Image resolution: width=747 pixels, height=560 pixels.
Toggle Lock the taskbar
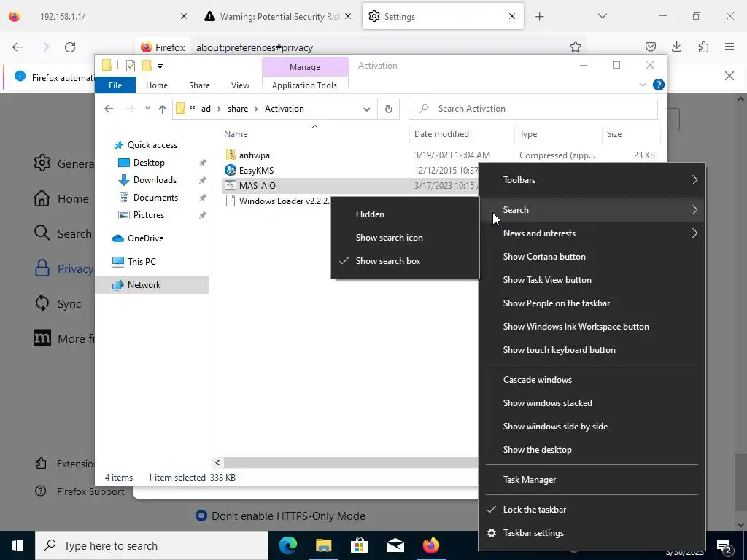(x=592, y=510)
